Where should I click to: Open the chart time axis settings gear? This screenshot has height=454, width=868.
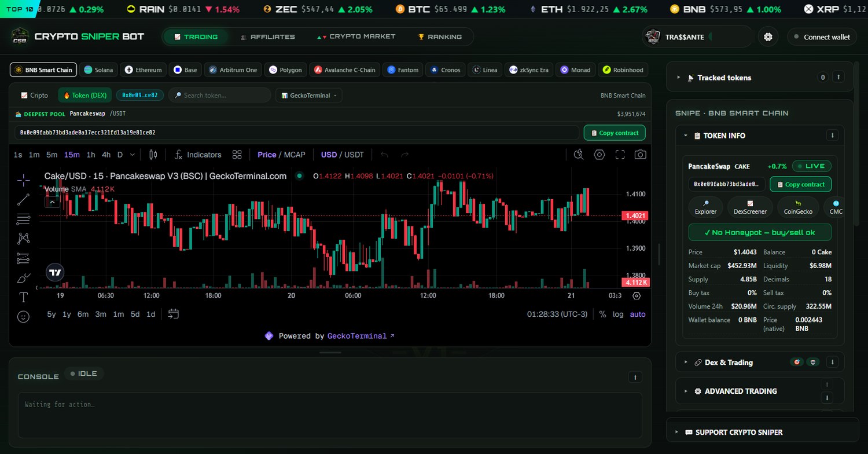pyautogui.click(x=637, y=295)
